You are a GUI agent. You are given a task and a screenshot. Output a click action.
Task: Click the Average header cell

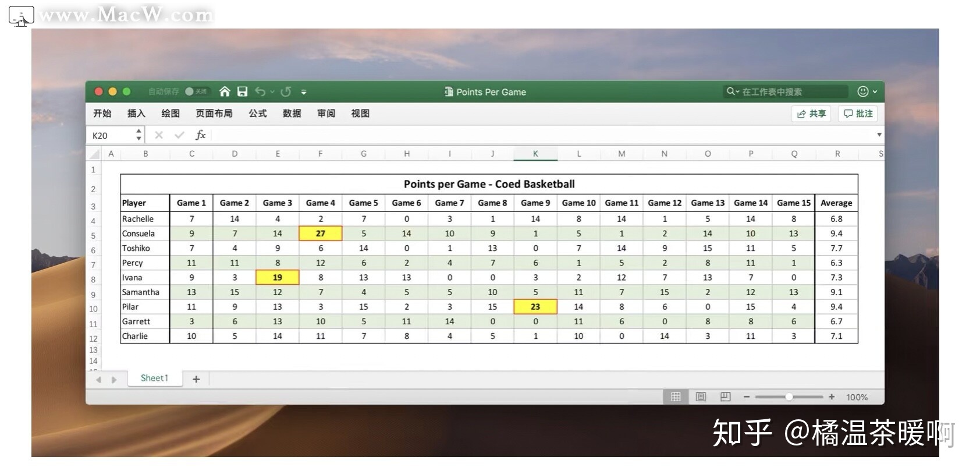tap(836, 203)
